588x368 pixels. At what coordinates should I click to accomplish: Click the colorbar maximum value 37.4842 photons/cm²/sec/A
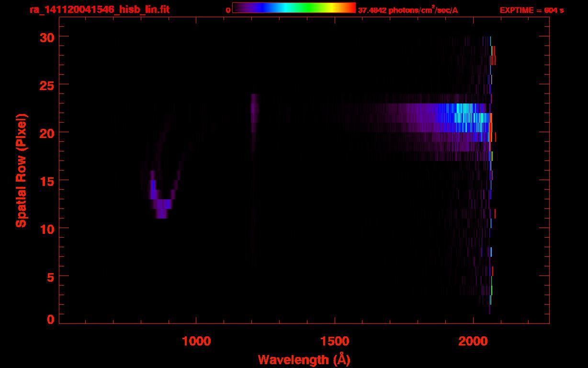tap(408, 10)
